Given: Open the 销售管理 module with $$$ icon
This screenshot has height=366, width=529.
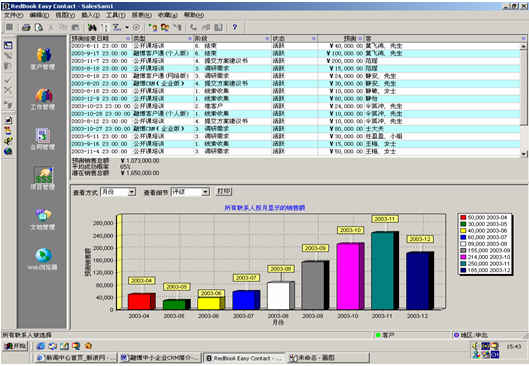Looking at the screenshot, I should point(43,179).
